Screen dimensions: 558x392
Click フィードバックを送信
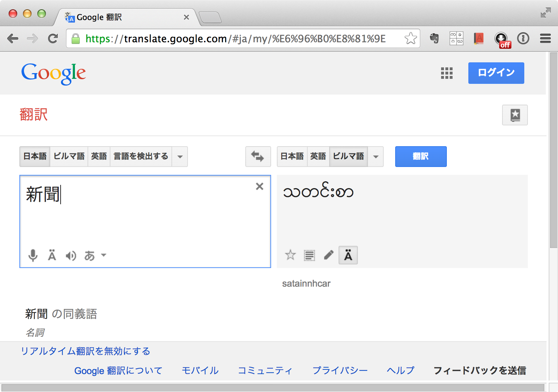(x=480, y=371)
